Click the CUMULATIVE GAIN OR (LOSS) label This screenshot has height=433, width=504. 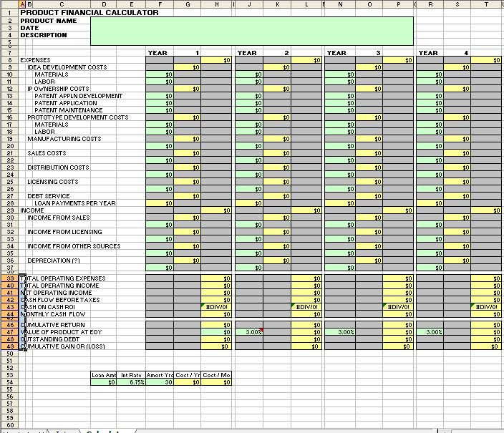[x=62, y=346]
